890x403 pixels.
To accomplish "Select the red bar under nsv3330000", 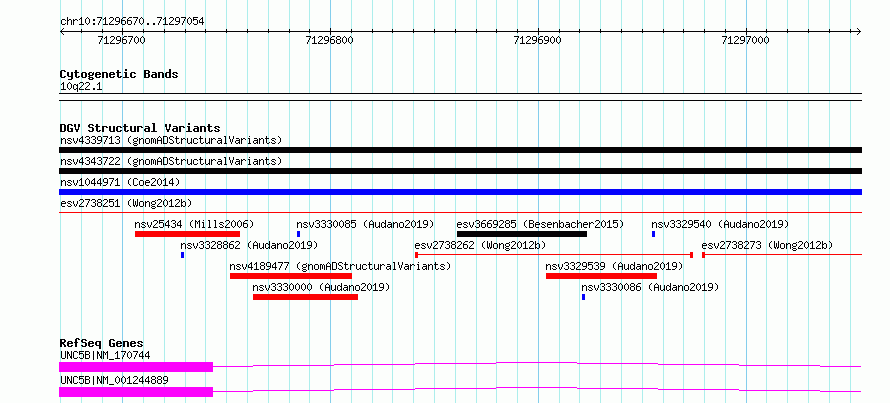I will tap(305, 297).
